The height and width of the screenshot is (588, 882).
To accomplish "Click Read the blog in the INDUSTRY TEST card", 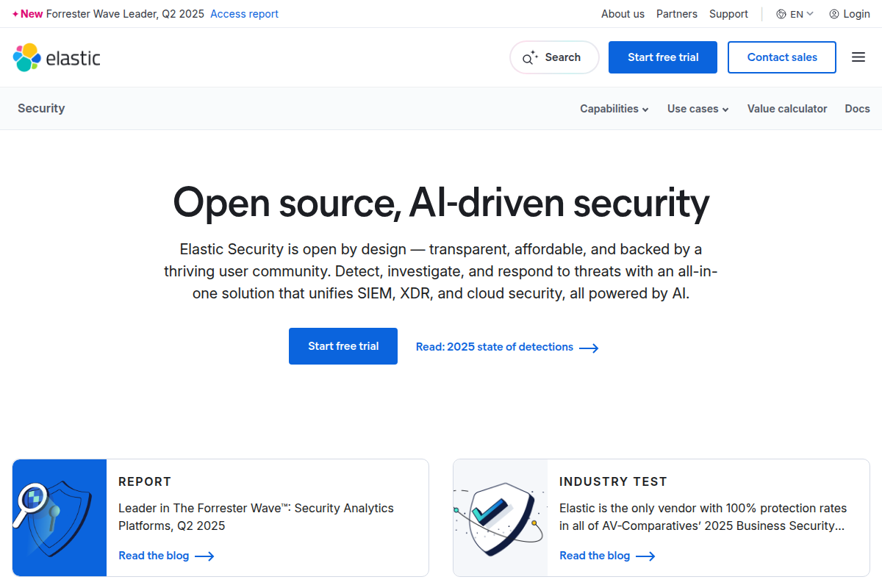I will point(595,556).
